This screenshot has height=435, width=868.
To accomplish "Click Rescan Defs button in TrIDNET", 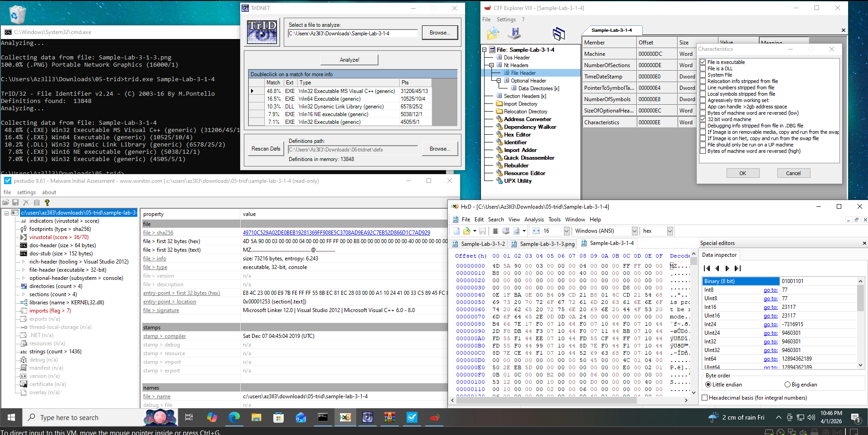I will [x=266, y=149].
